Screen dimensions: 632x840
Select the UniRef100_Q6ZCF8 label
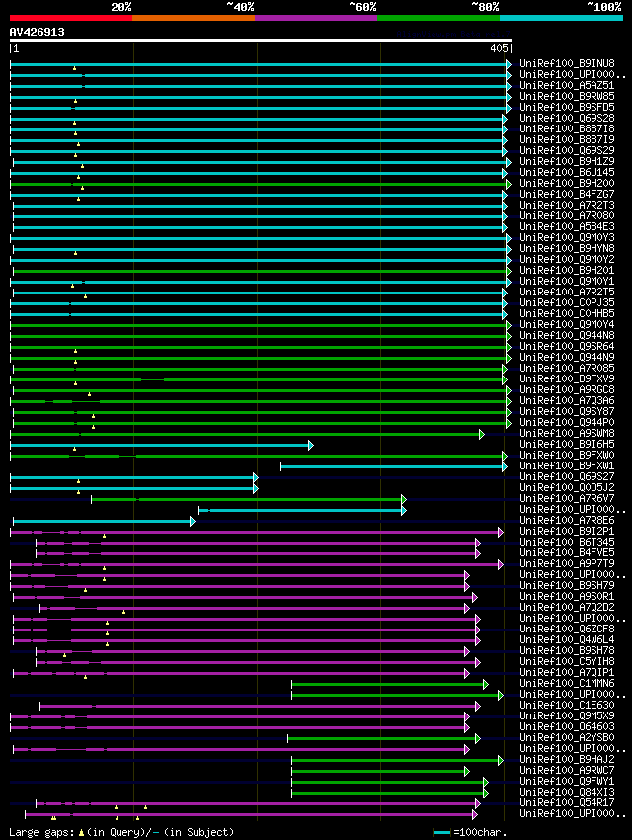coord(567,629)
